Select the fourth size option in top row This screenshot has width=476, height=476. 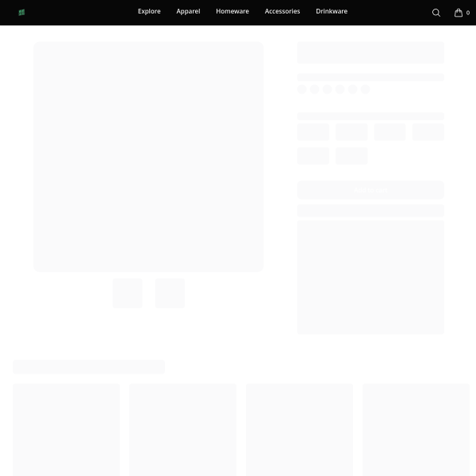(428, 132)
